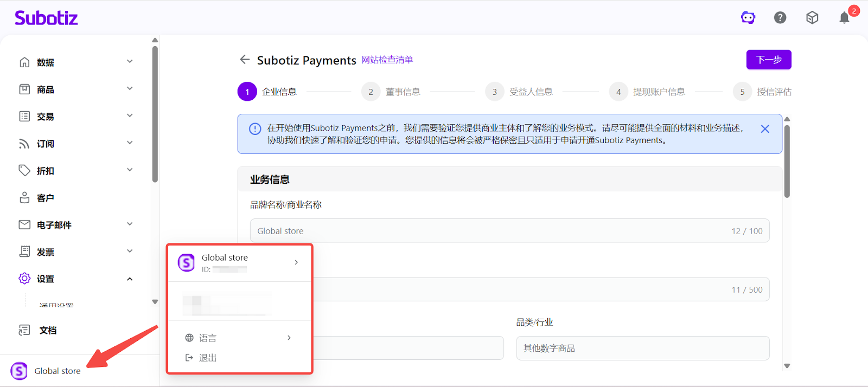The height and width of the screenshot is (387, 868).
Task: Click the Subotiz logo
Action: coord(46,18)
